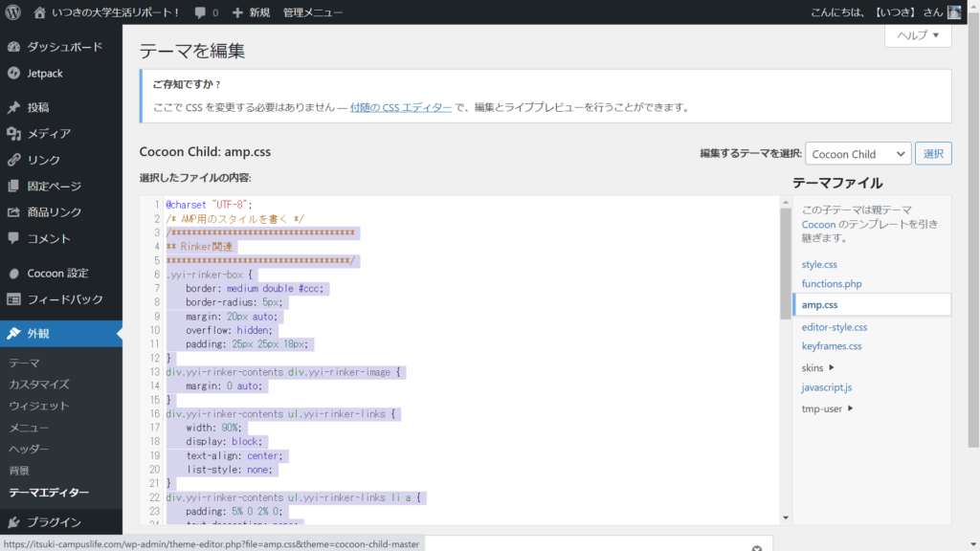Click the こんにちは、【いつき】さん greeting
Image resolution: width=980 pixels, height=551 pixels.
coord(877,12)
